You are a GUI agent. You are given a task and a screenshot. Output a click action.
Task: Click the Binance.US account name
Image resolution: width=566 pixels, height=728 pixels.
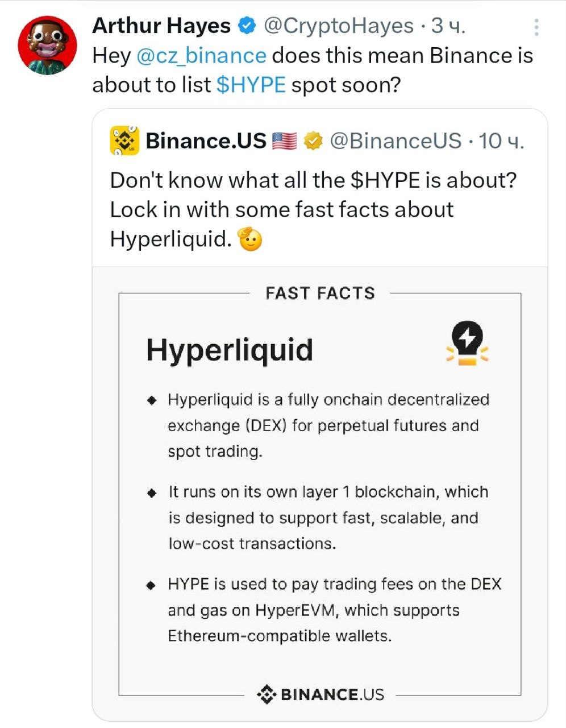click(206, 140)
